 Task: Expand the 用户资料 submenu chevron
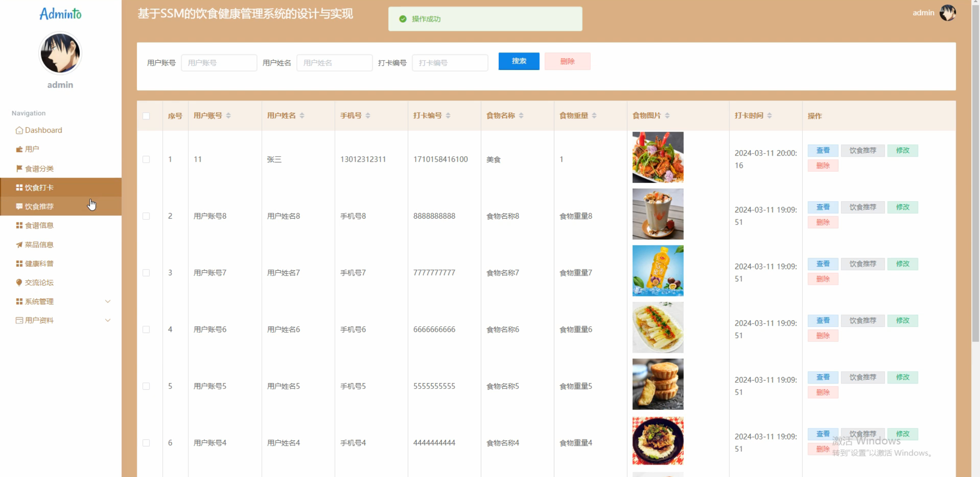(108, 320)
